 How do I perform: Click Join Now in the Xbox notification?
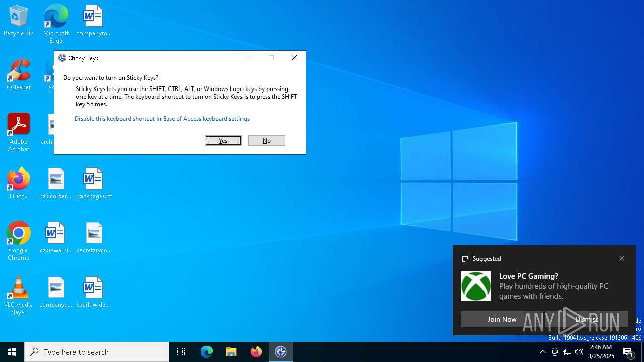pos(502,319)
